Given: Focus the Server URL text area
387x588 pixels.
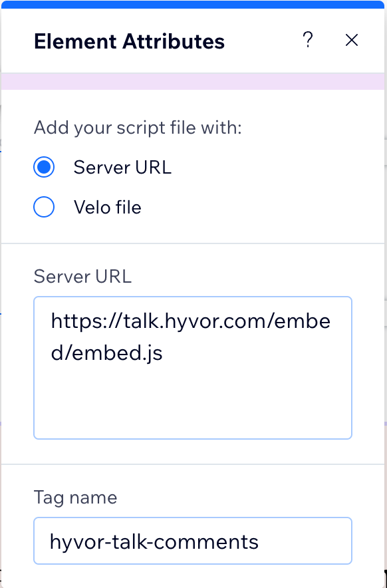Looking at the screenshot, I should 193,367.
